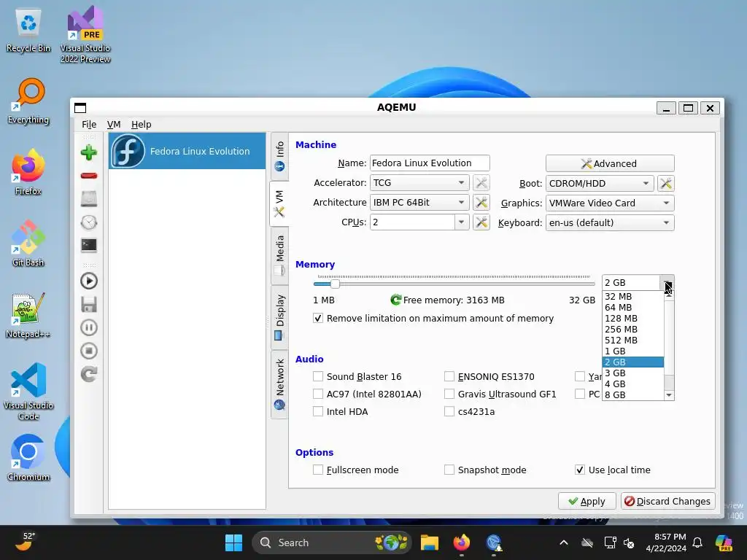Click scroll down arrow in memory list
747x560 pixels.
pyautogui.click(x=669, y=395)
